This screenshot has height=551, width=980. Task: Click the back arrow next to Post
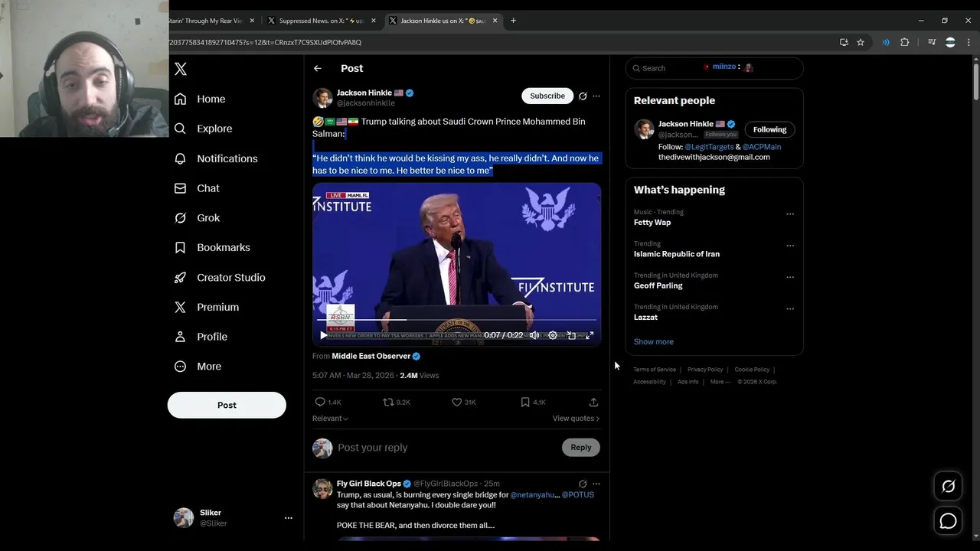tap(318, 69)
